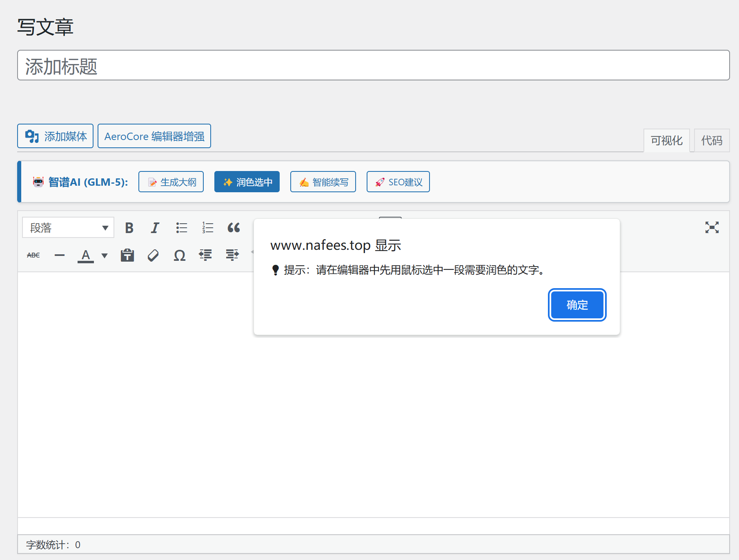Insert a numbered list
The height and width of the screenshot is (560, 739).
(207, 228)
